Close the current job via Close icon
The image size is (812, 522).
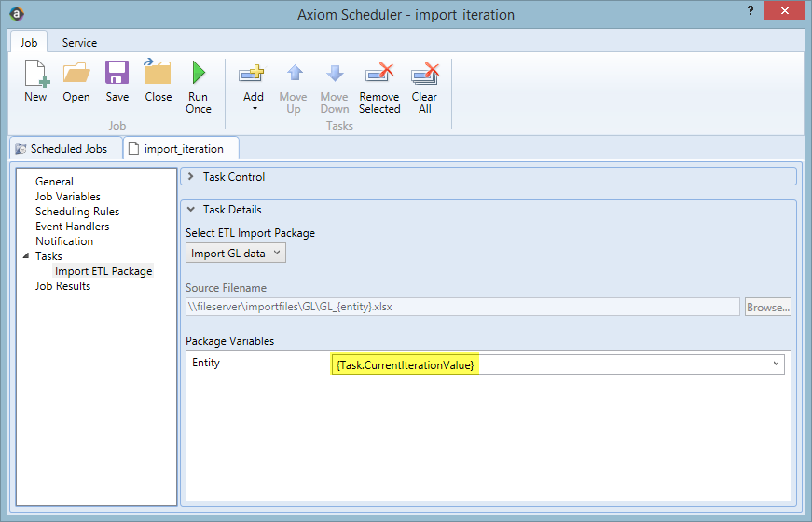[158, 72]
